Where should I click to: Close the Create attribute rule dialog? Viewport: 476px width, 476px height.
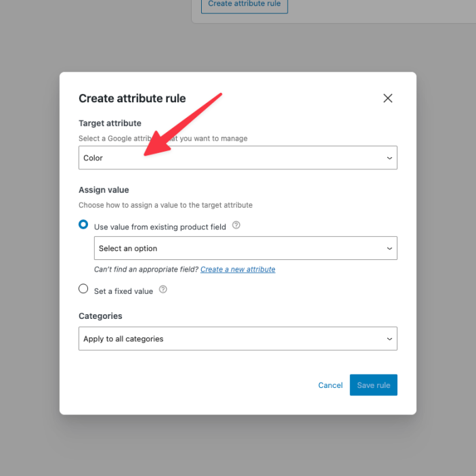click(388, 98)
